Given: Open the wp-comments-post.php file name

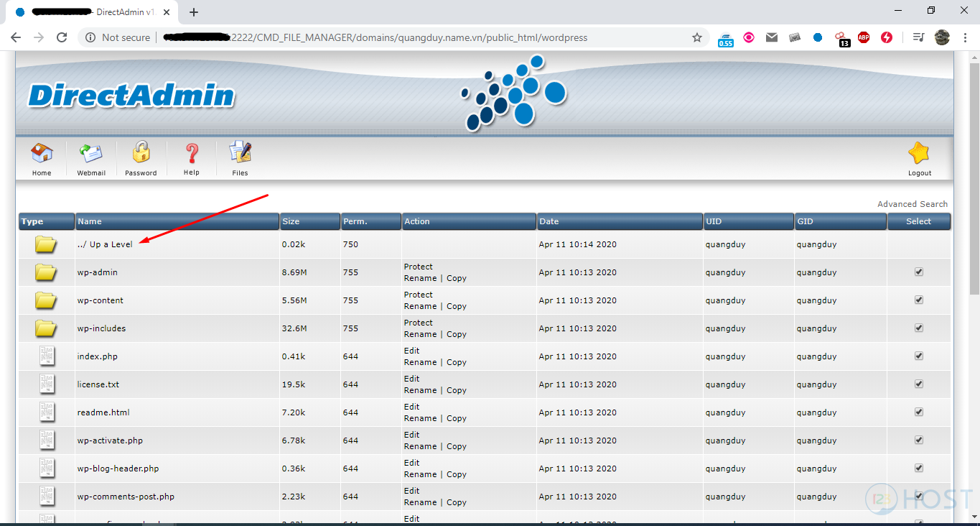Looking at the screenshot, I should (x=126, y=497).
